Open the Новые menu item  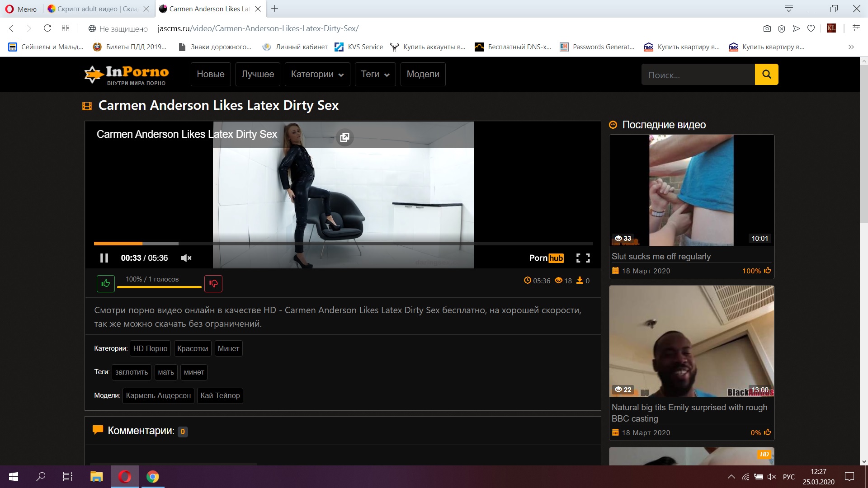click(x=210, y=74)
